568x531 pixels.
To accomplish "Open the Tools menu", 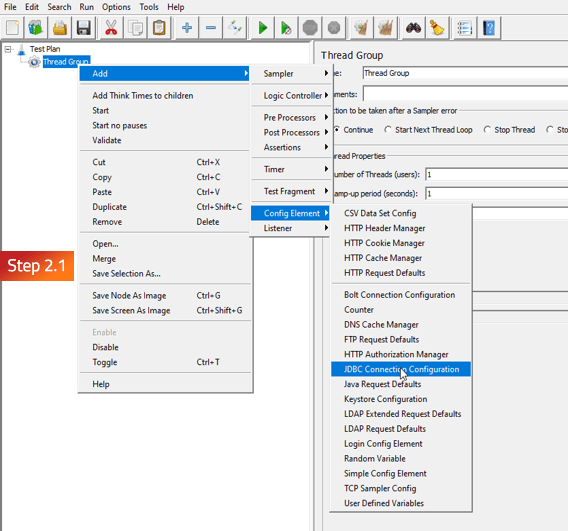I will pos(149,7).
